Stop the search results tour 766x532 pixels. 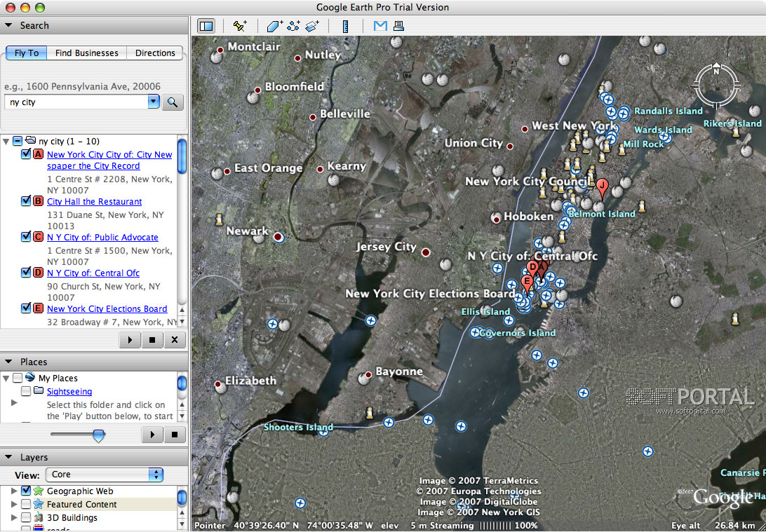(152, 340)
